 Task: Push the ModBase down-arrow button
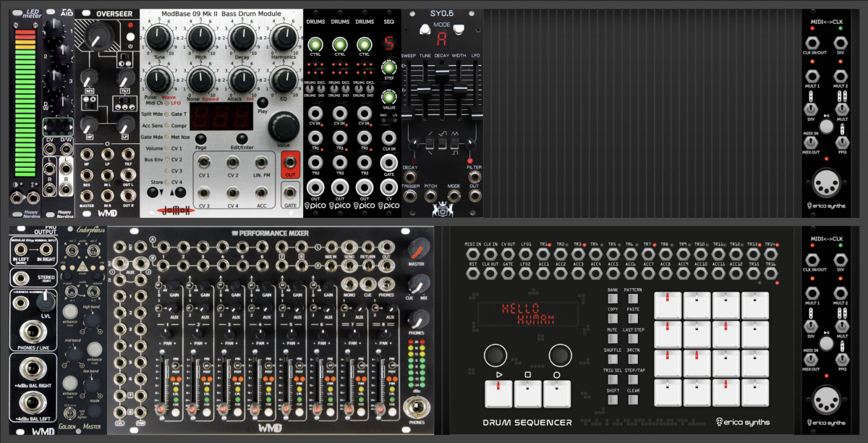pyautogui.click(x=153, y=192)
